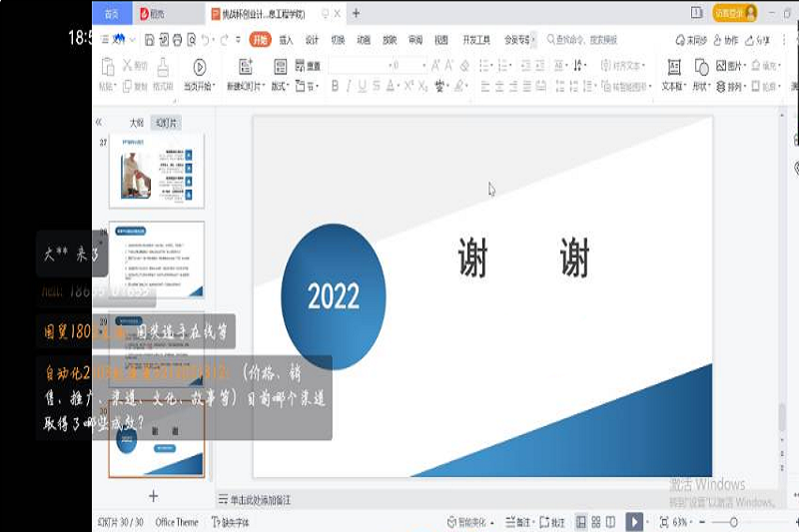Switch to slide sorter view in status bar

595,522
